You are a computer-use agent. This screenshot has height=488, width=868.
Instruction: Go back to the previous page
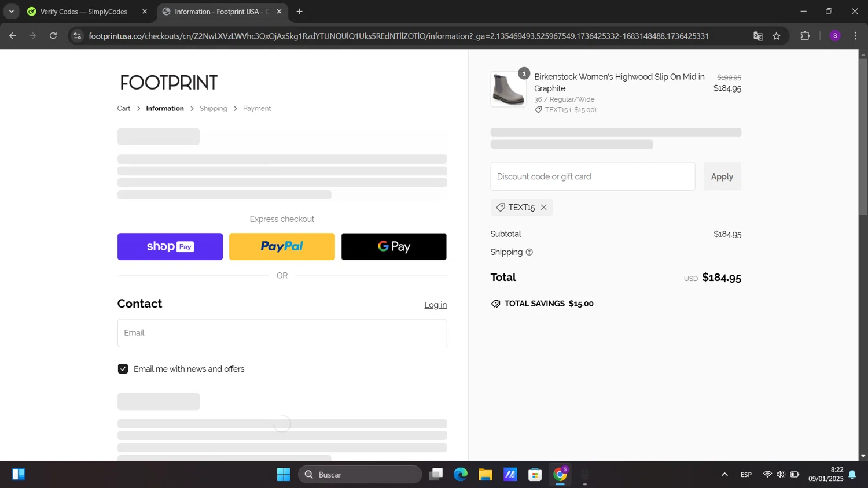click(x=12, y=36)
